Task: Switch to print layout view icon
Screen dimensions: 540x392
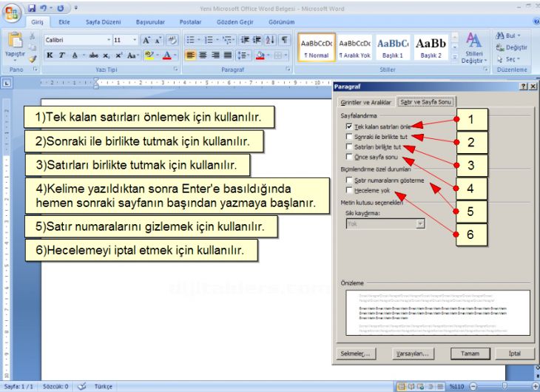Action: pyautogui.click(x=401, y=387)
